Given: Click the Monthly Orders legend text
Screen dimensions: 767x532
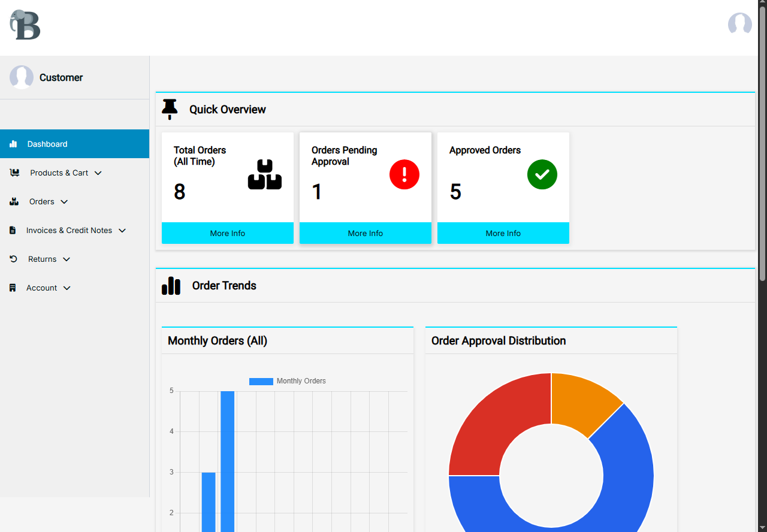Looking at the screenshot, I should pyautogui.click(x=301, y=381).
